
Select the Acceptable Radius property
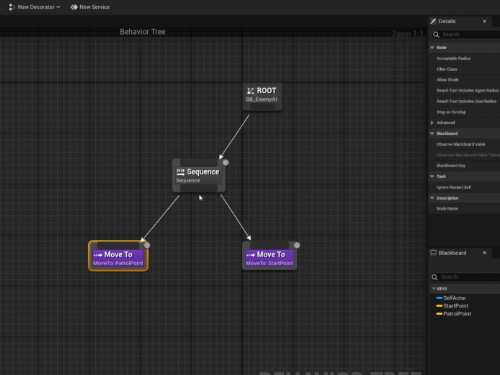tap(454, 58)
